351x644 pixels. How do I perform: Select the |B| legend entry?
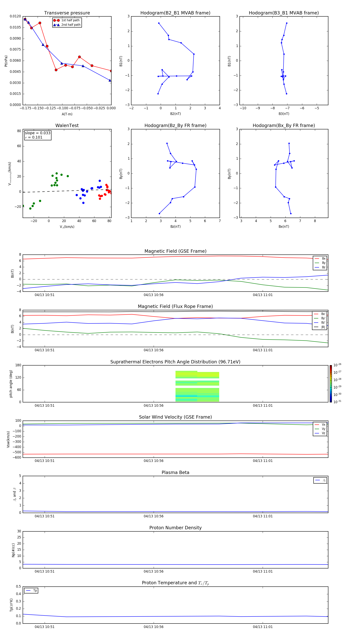click(x=320, y=327)
